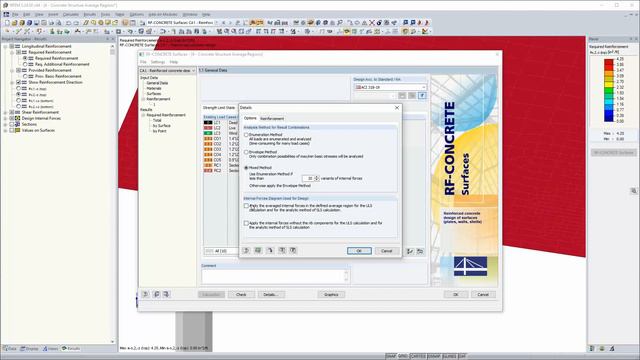Image resolution: width=640 pixels, height=360 pixels.
Task: Click Graphics button in RF-CONCRETE window
Action: pyautogui.click(x=331, y=295)
